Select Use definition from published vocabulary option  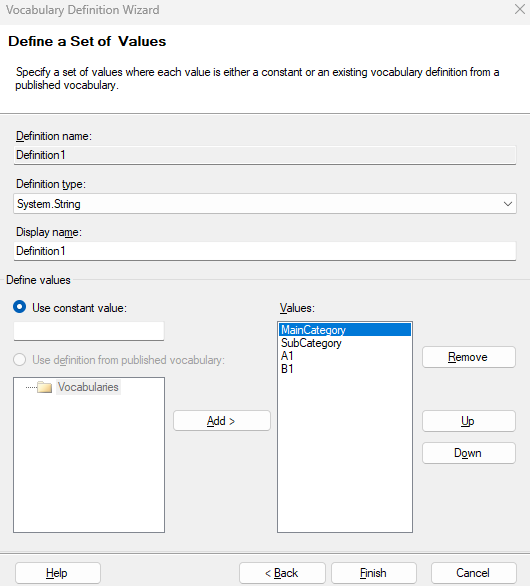click(19, 360)
